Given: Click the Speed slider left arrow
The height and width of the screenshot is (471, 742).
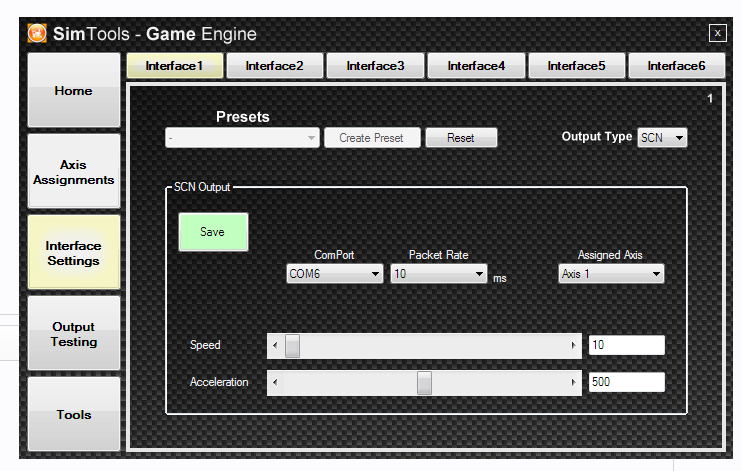Looking at the screenshot, I should 275,346.
